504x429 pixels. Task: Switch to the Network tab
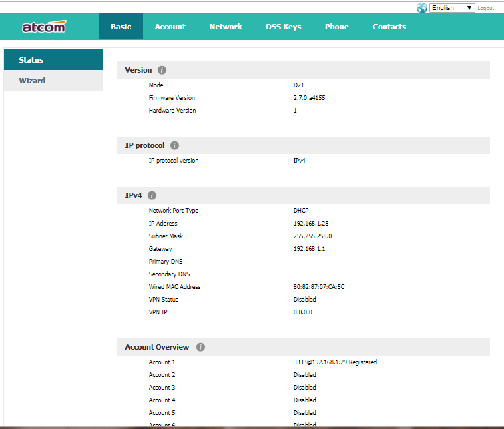click(226, 27)
